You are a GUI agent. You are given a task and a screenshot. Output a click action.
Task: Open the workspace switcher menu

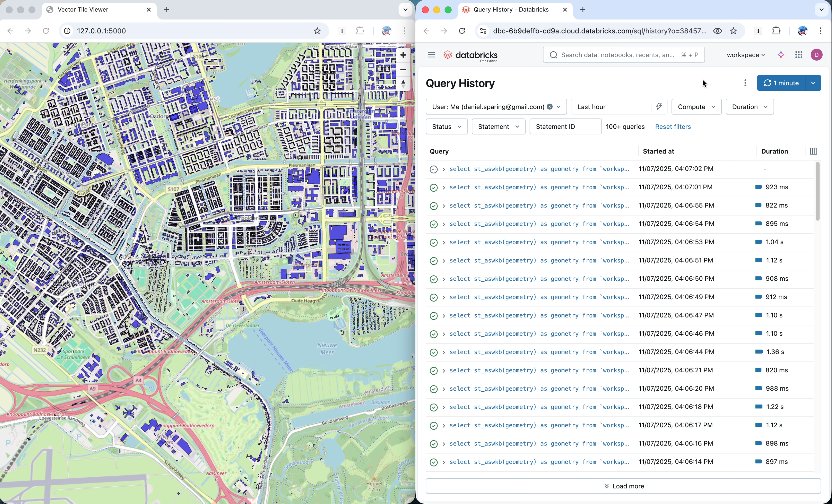click(x=746, y=55)
